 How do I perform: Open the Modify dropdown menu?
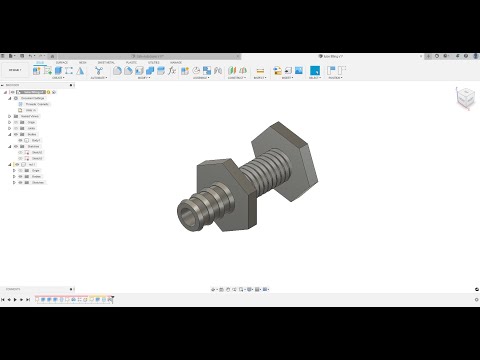pyautogui.click(x=144, y=78)
